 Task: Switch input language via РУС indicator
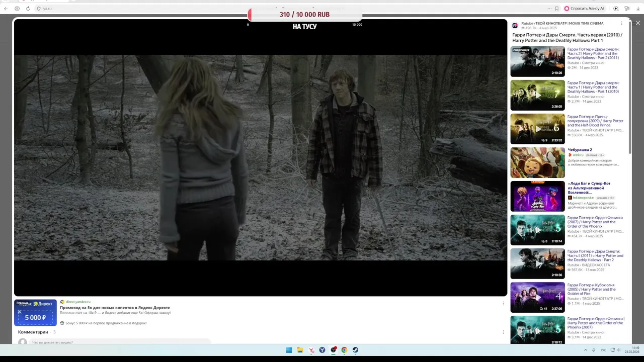[x=603, y=350]
